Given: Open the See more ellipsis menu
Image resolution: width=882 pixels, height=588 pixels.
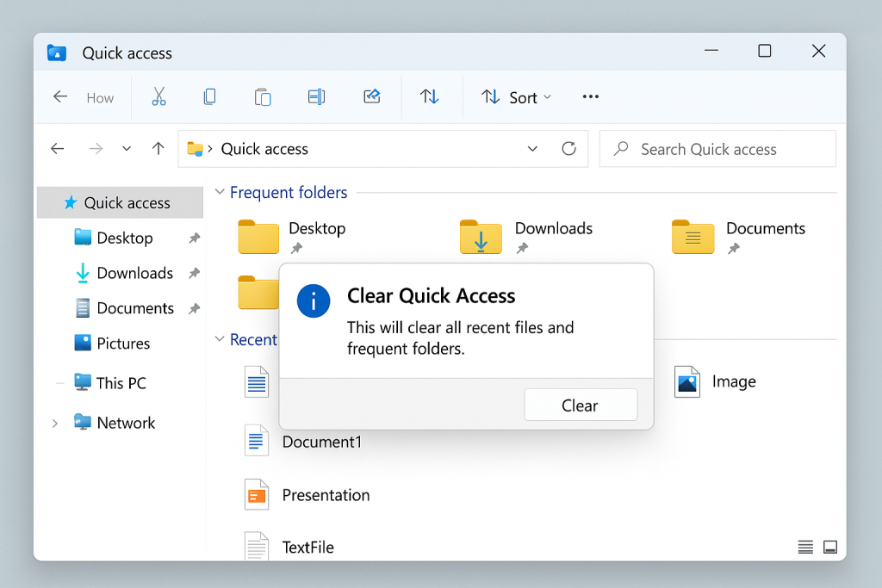Looking at the screenshot, I should [x=591, y=96].
